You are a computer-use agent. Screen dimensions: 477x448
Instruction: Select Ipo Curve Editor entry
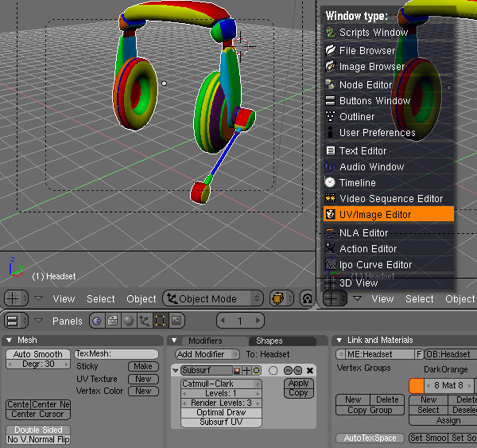[x=389, y=265]
